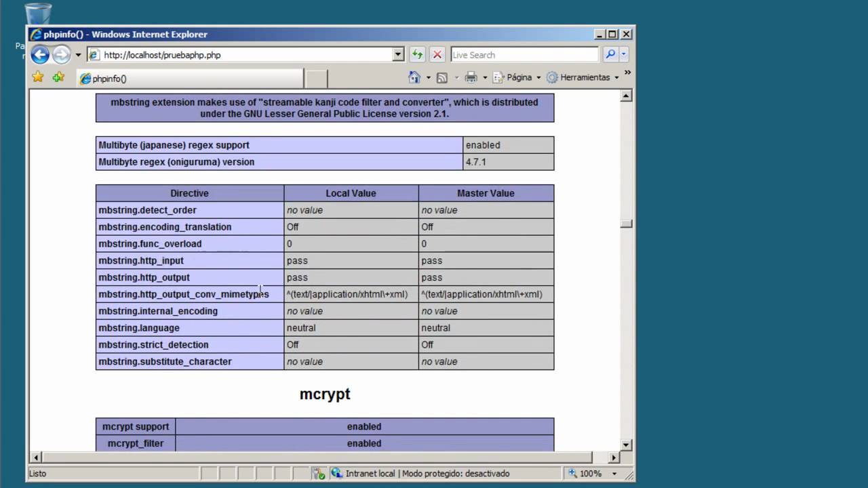The image size is (868, 488).
Task: Click the zoom level 100% button
Action: click(585, 473)
